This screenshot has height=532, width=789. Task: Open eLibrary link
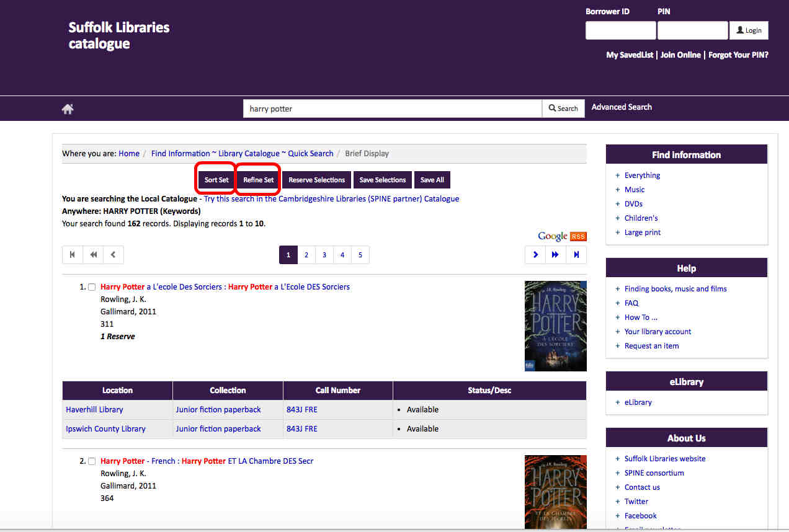(x=638, y=402)
